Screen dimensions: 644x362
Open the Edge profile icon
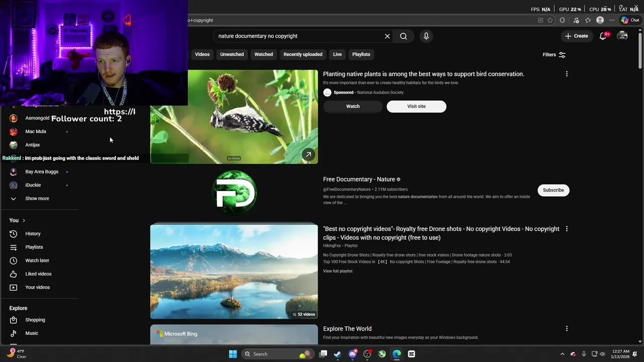[600, 20]
